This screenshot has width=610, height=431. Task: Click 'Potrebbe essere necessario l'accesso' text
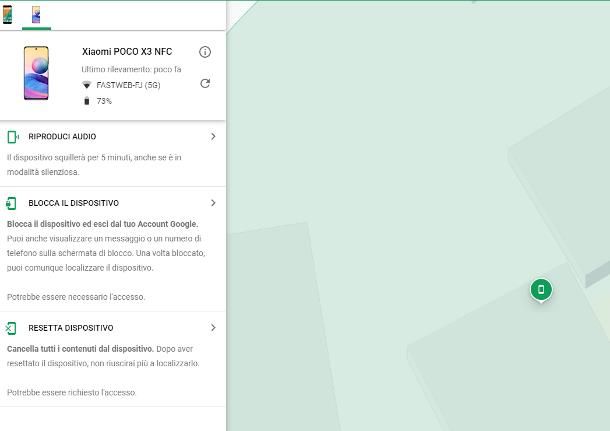click(76, 297)
